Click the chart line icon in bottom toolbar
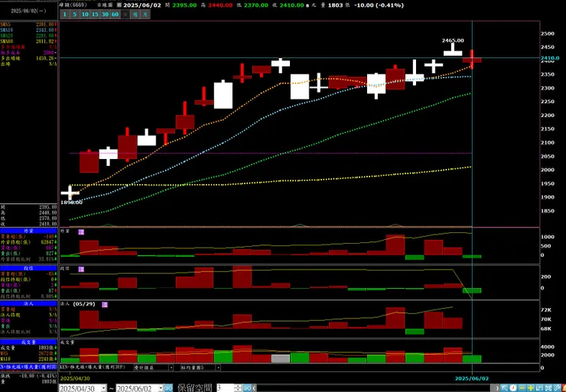566x392 pixels. pos(539,388)
